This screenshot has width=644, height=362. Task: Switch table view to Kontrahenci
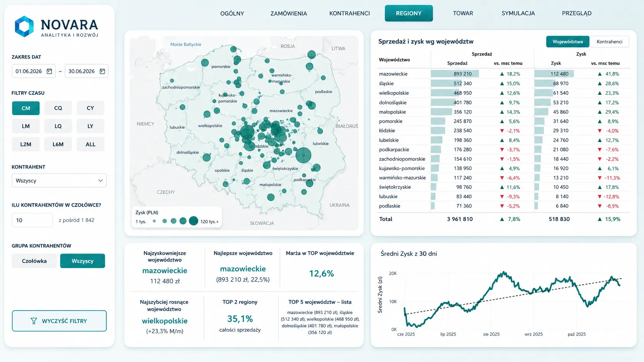[x=609, y=42]
